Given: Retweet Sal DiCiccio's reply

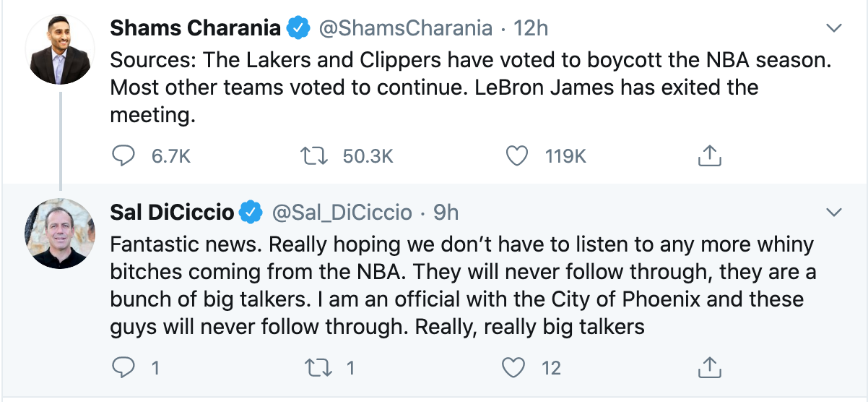Looking at the screenshot, I should click(x=316, y=368).
